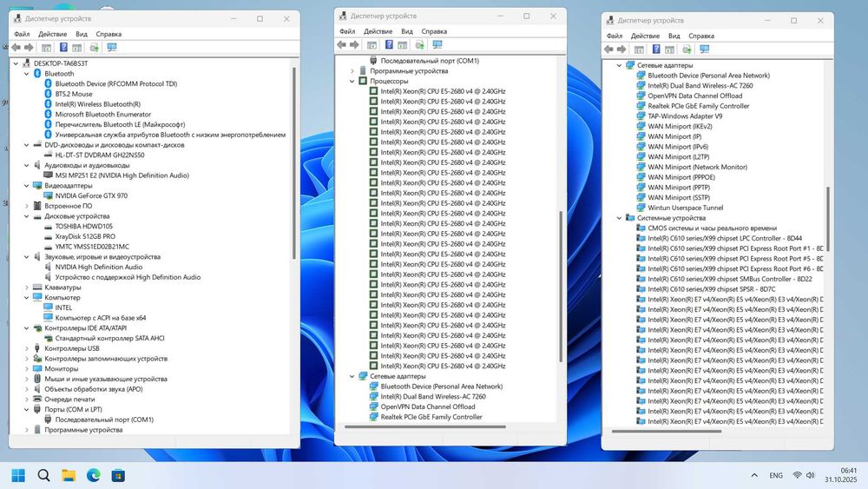
Task: Select Компьютер с ACPI на базе x64
Action: click(101, 318)
